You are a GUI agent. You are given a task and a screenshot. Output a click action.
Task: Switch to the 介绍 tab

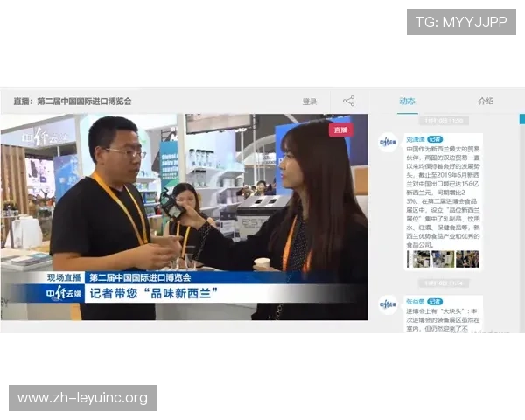click(x=486, y=101)
